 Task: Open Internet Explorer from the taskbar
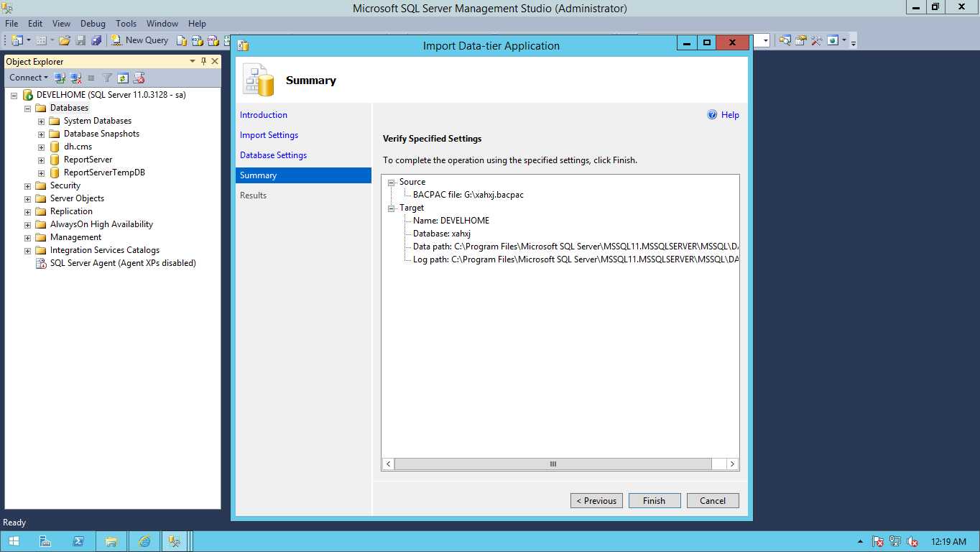click(145, 541)
